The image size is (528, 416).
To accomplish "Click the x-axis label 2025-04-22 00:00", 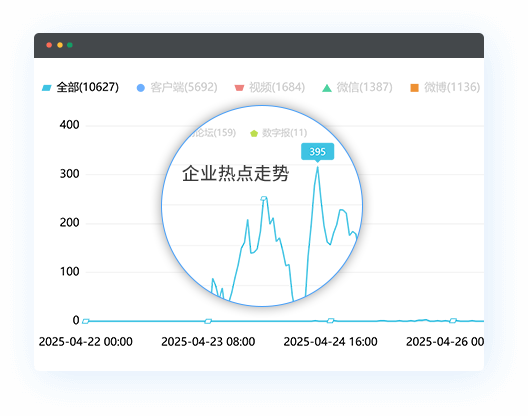I will [86, 342].
